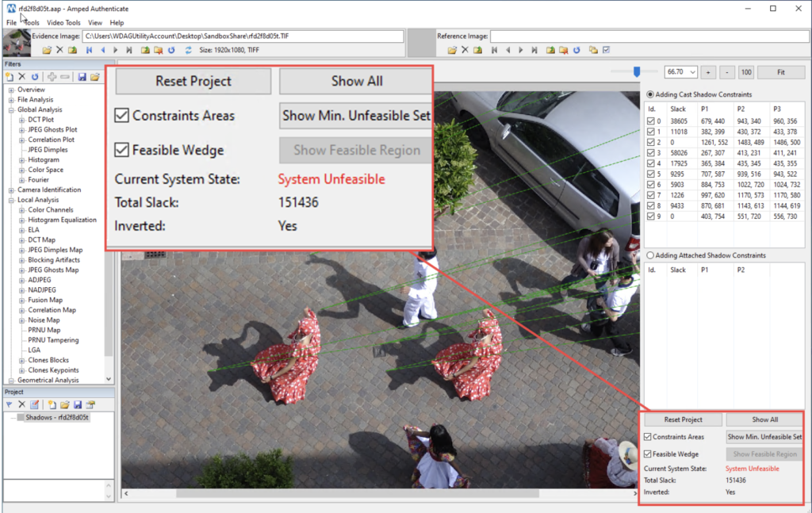Open a new evidence image using the folder icon
This screenshot has height=513, width=812.
(48, 50)
